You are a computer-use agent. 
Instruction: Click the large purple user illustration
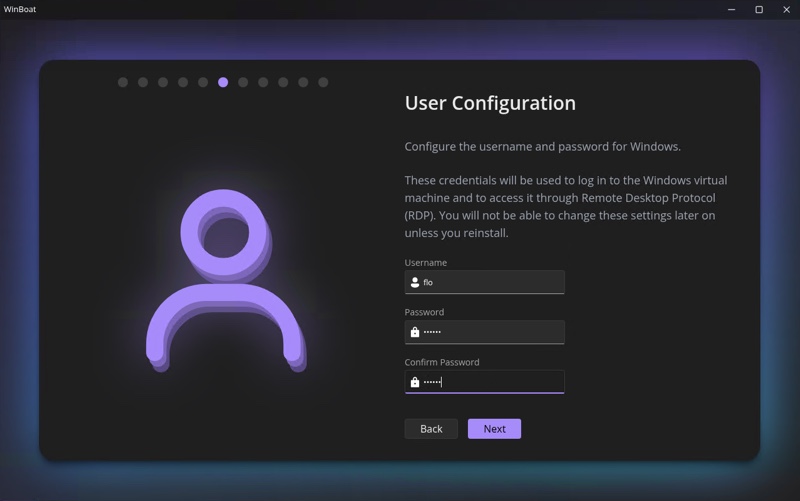click(x=226, y=280)
